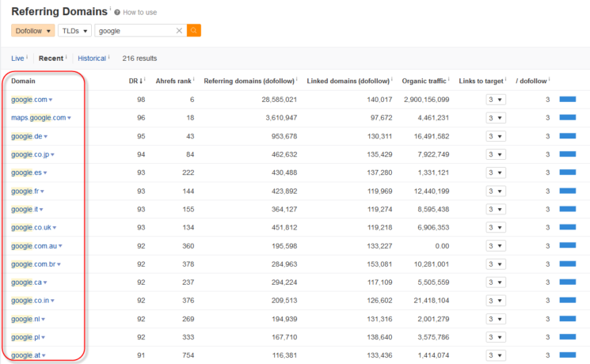Viewport: 590px width, 364px height.
Task: Switch to the Live tab
Action: point(17,59)
